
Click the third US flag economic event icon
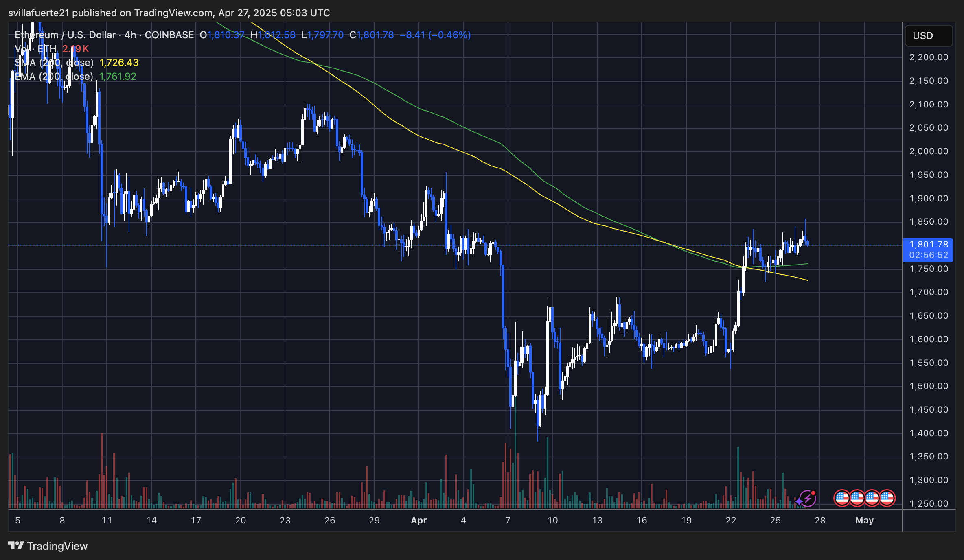point(872,498)
